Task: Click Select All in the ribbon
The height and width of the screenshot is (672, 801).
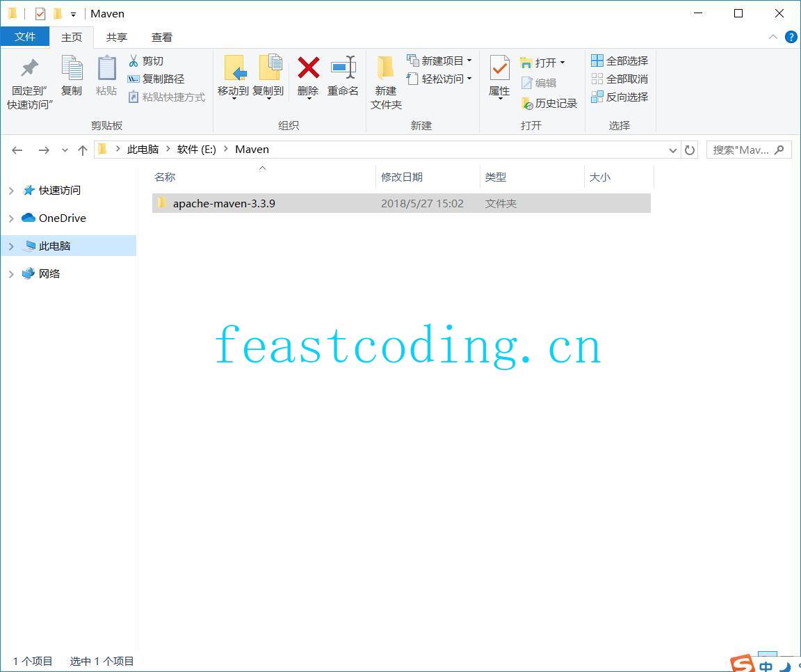Action: point(620,61)
